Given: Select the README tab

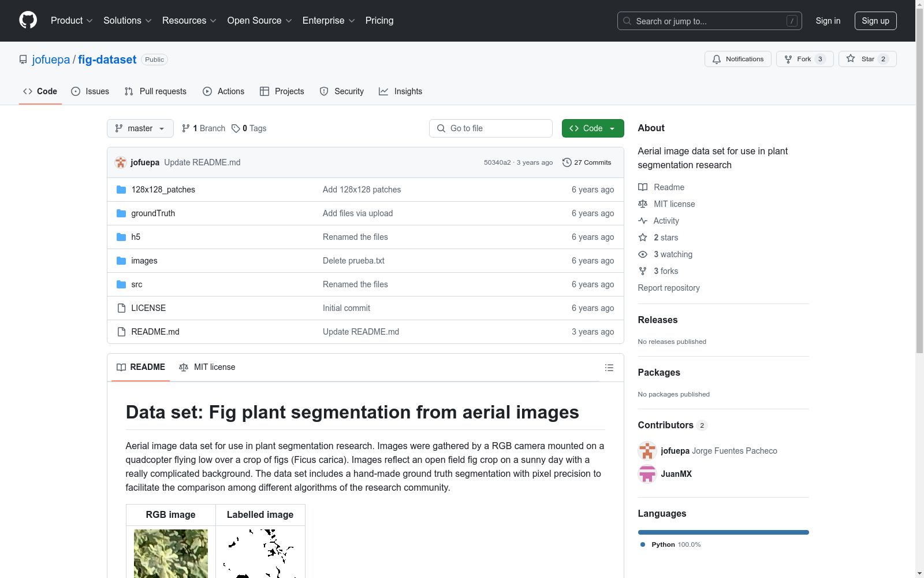Looking at the screenshot, I should tap(141, 367).
